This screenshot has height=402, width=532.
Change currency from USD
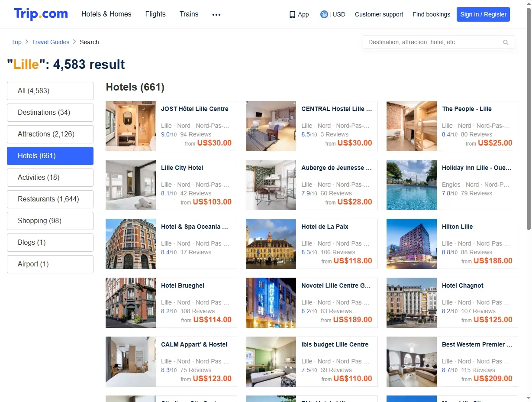(x=339, y=14)
